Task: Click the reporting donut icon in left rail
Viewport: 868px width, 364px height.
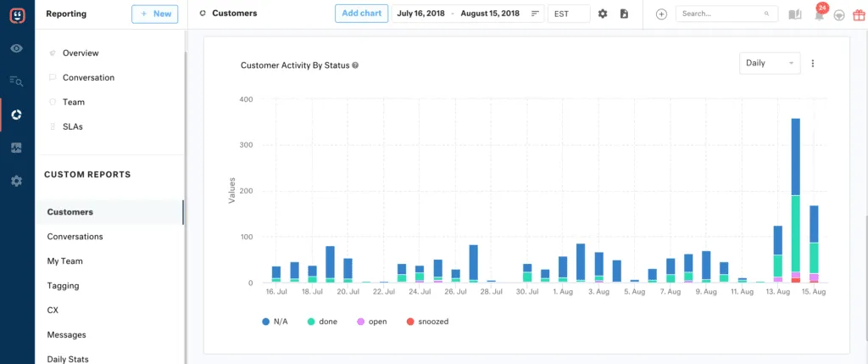Action: pos(16,115)
